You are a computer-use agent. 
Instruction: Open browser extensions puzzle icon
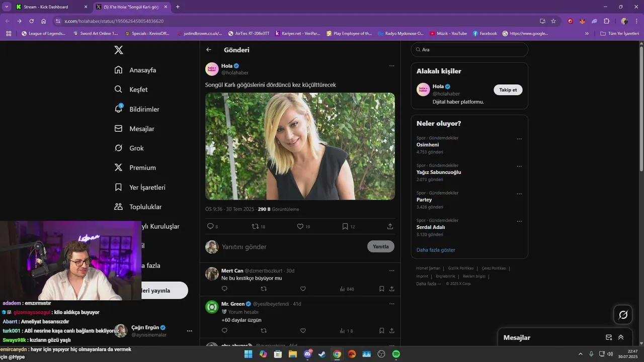click(606, 21)
